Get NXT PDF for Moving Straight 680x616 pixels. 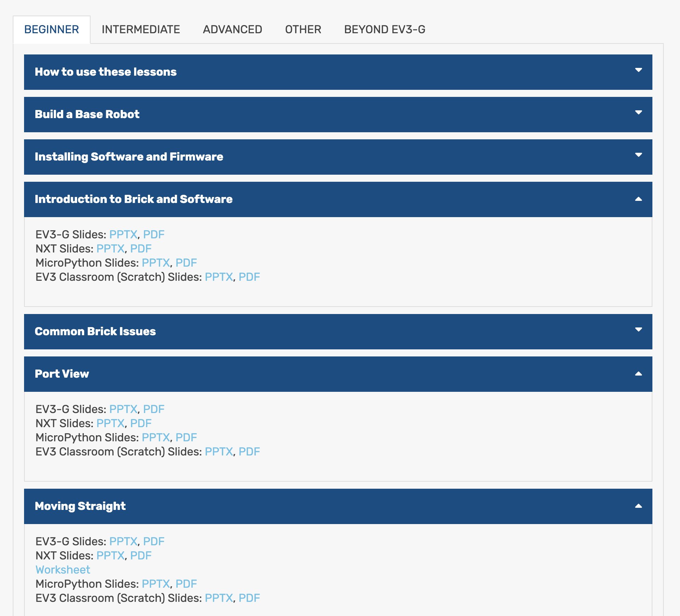(141, 556)
